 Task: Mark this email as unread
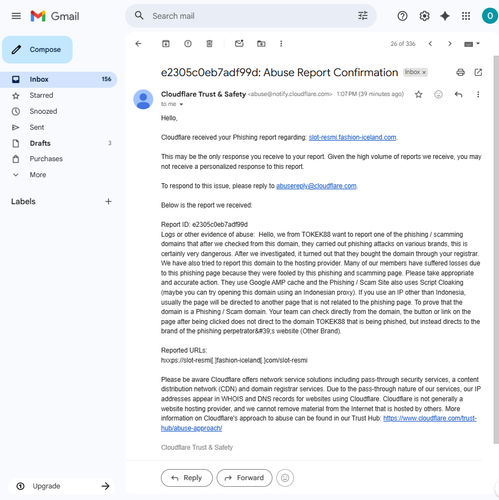pos(239,44)
